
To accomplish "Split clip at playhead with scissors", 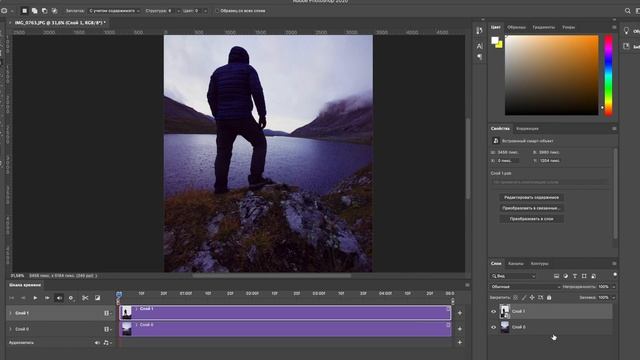I will (x=85, y=298).
